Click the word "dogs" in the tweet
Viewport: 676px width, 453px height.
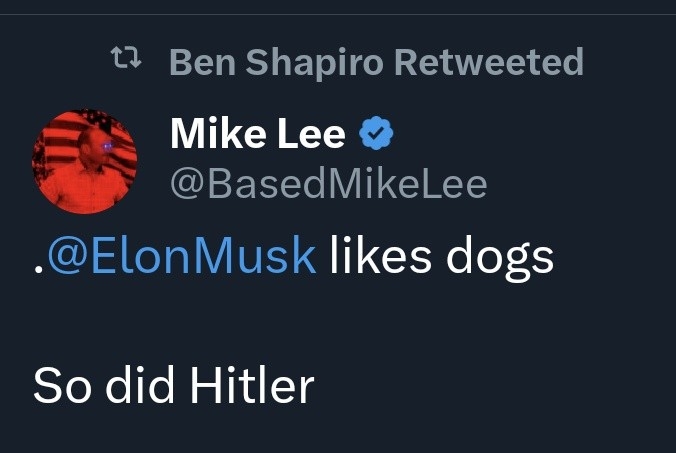pyautogui.click(x=500, y=256)
